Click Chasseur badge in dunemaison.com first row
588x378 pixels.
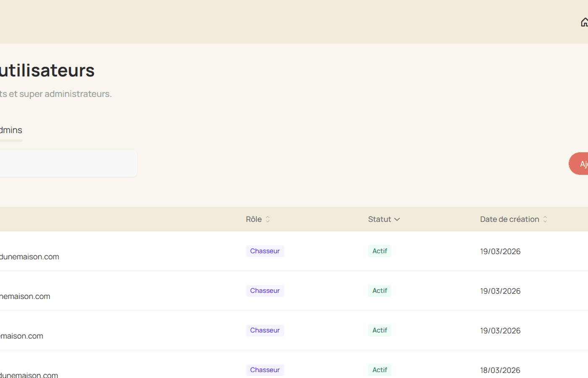(265, 251)
